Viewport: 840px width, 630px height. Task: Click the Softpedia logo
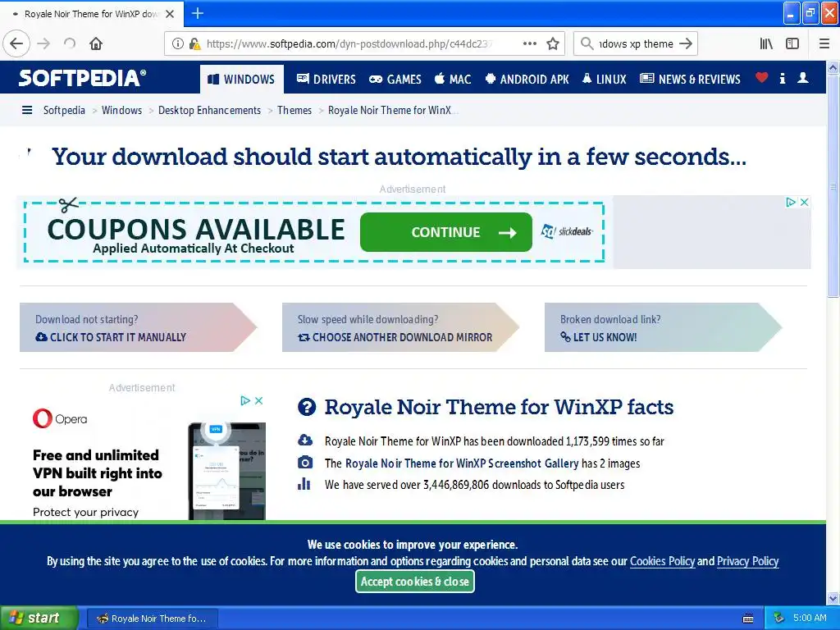click(x=82, y=78)
